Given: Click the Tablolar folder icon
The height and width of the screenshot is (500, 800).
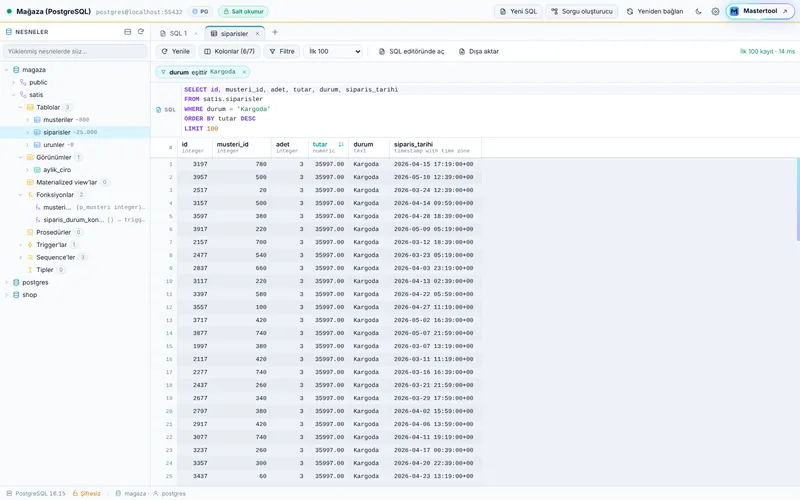Looking at the screenshot, I should 30,107.
